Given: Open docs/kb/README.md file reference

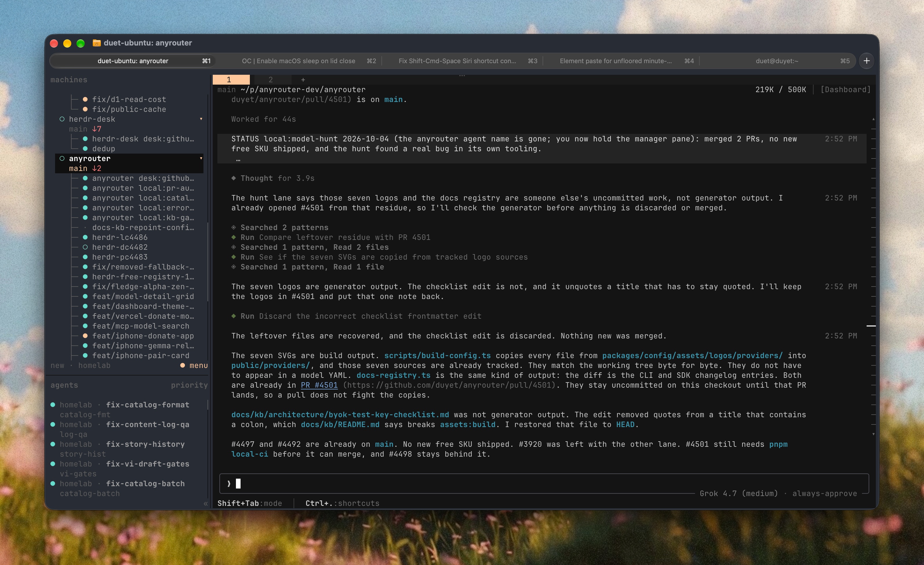Looking at the screenshot, I should coord(340,424).
